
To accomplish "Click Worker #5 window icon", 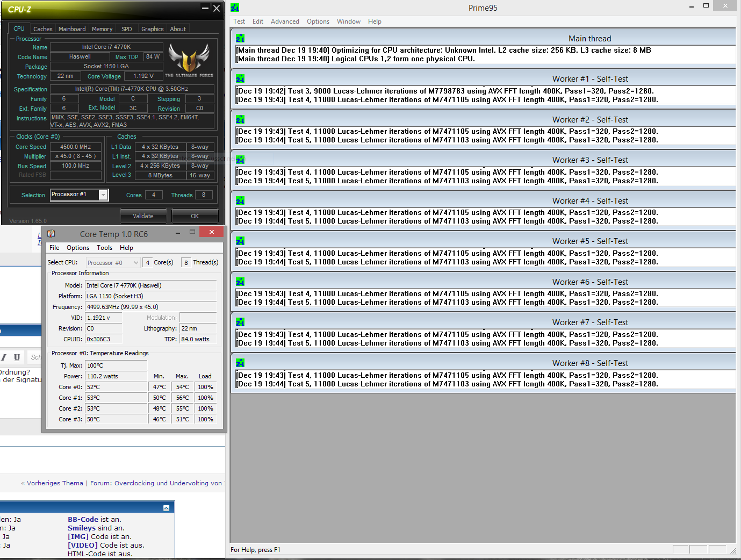I will coord(240,241).
